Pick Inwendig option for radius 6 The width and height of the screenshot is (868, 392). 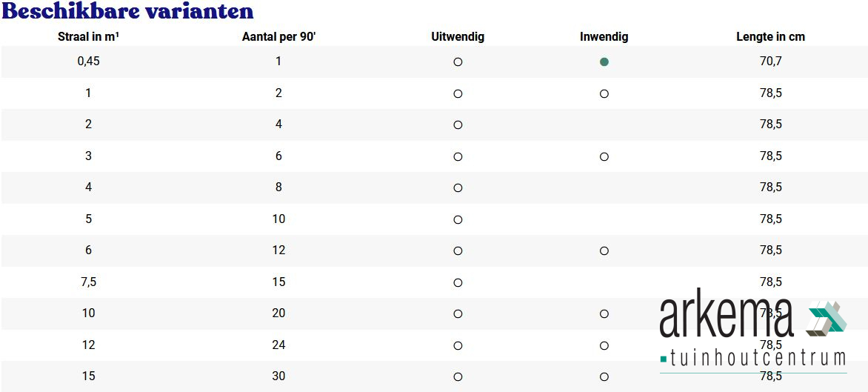604,251
